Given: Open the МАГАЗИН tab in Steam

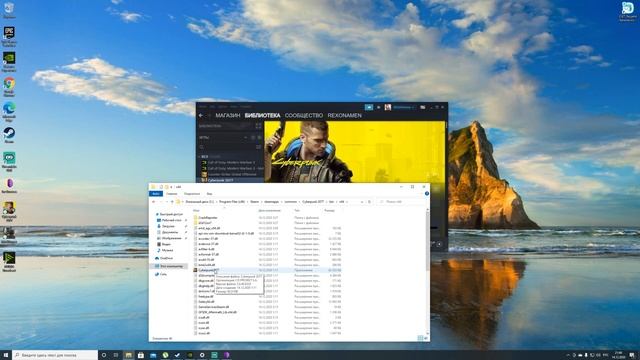Looking at the screenshot, I should point(228,116).
